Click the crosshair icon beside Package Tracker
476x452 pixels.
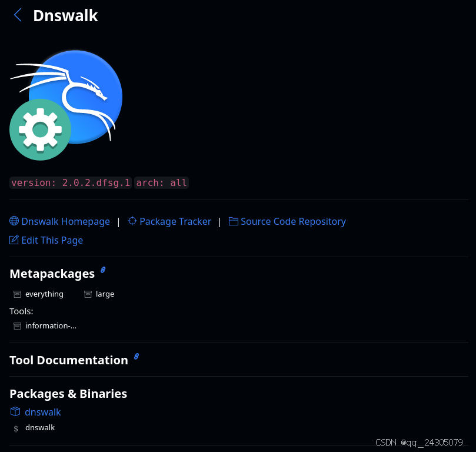click(132, 221)
